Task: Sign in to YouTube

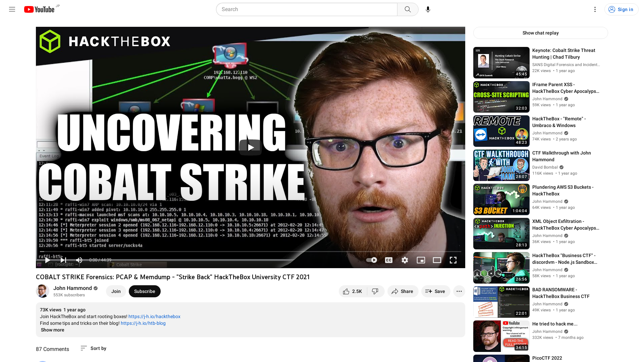Action: (x=621, y=9)
